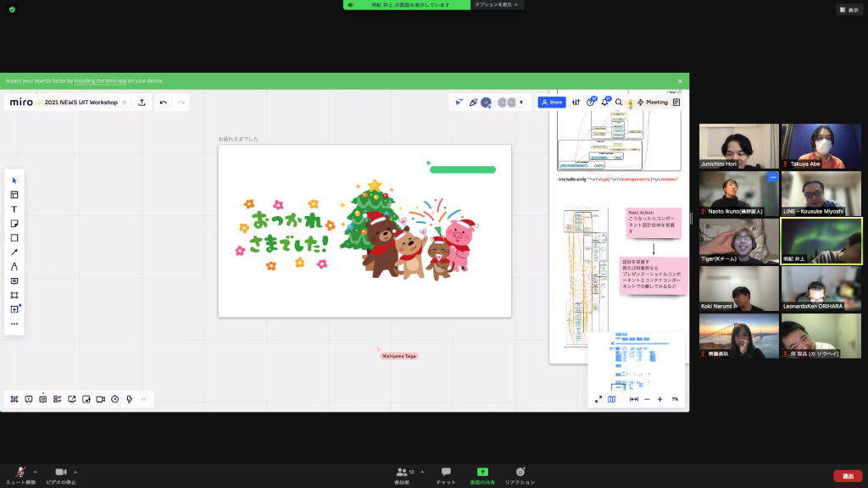868x488 pixels.
Task: Open the board settings sliders icon
Action: pyautogui.click(x=576, y=103)
